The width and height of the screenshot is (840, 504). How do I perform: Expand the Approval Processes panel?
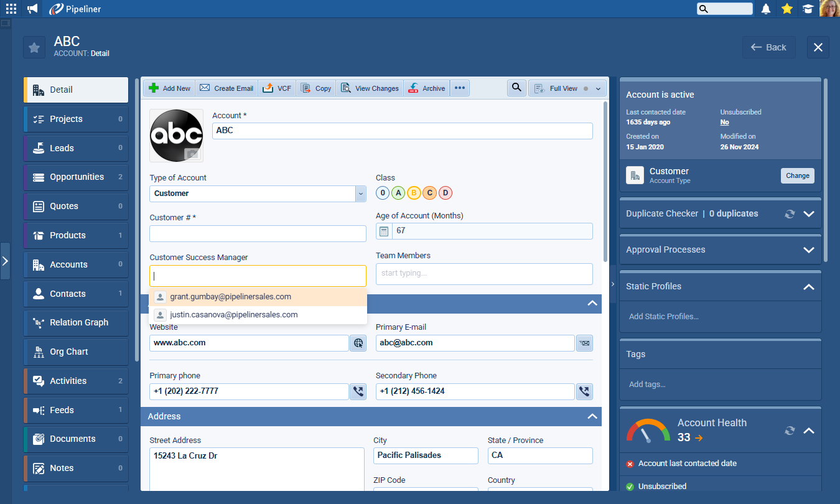tap(809, 250)
